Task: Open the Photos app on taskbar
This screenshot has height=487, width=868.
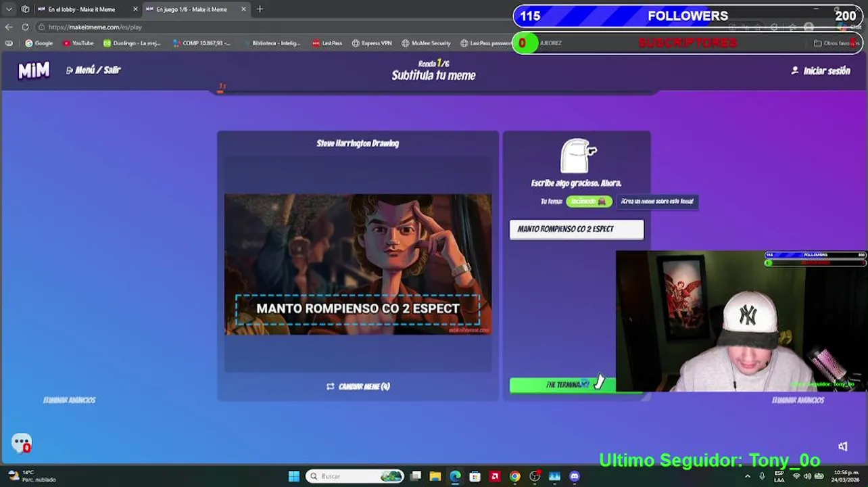Action: point(554,476)
